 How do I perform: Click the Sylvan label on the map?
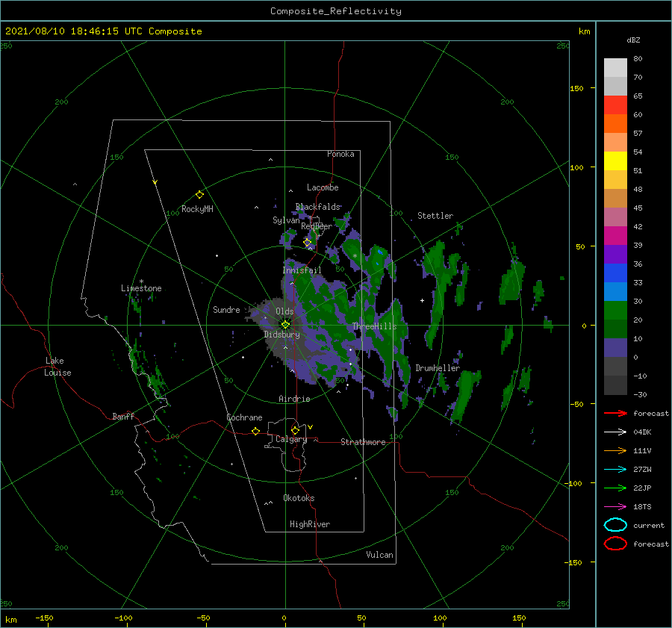click(x=286, y=220)
